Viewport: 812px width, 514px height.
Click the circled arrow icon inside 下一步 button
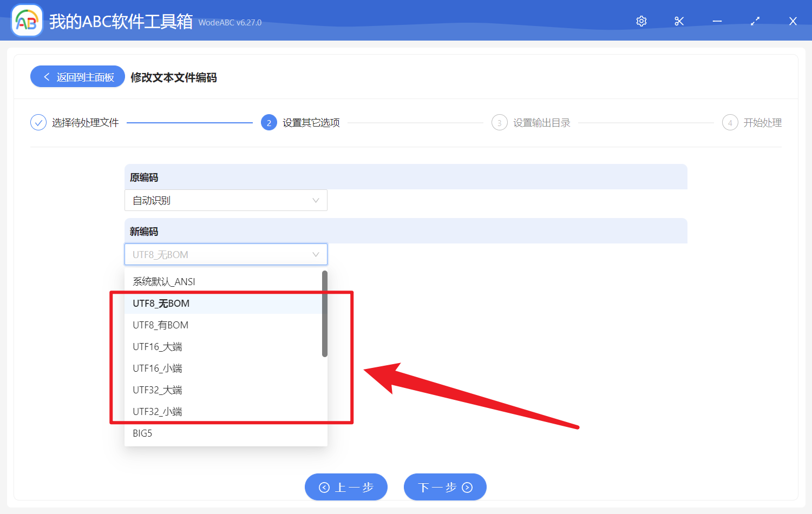[x=466, y=487]
